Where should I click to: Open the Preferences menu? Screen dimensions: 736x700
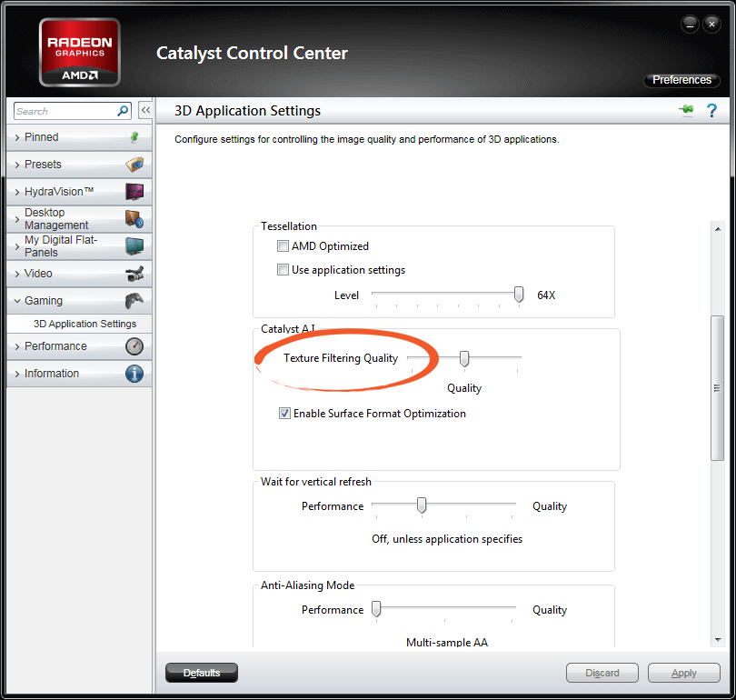pos(681,80)
